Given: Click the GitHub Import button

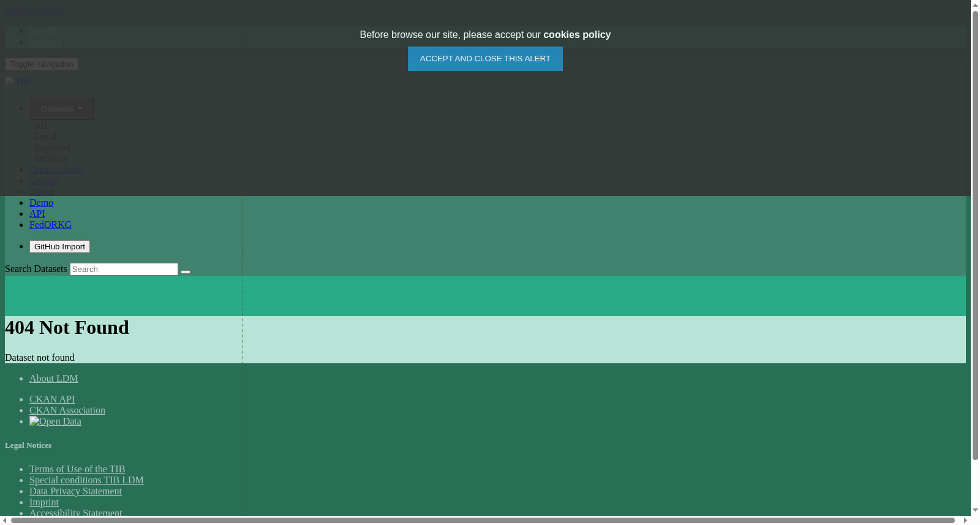Looking at the screenshot, I should pyautogui.click(x=59, y=247).
